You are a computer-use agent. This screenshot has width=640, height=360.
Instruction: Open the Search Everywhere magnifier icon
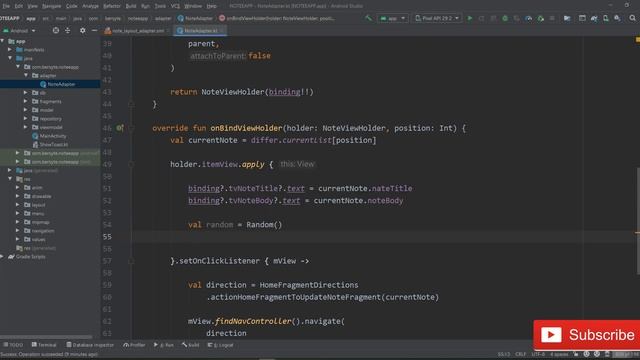coord(632,18)
